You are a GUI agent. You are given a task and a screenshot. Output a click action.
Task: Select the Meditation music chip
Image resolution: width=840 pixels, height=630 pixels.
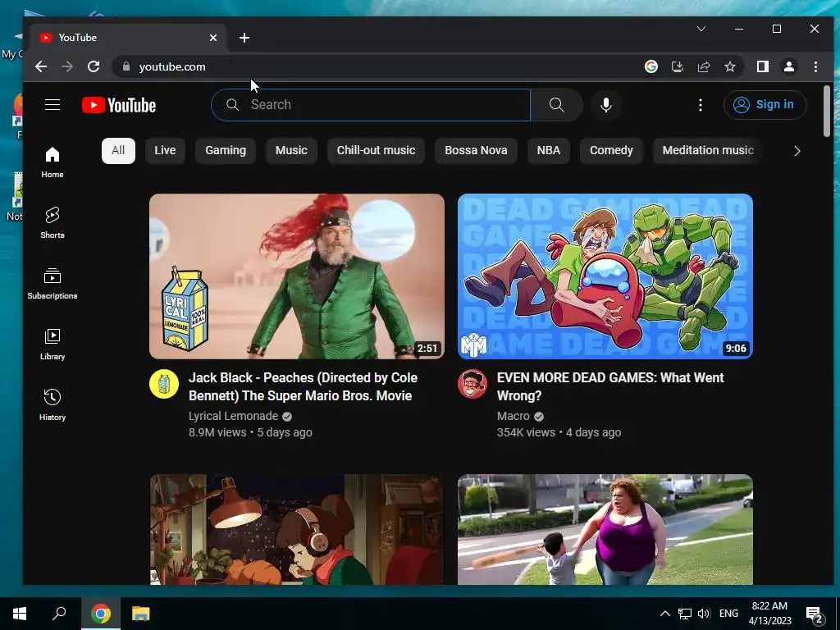click(708, 151)
